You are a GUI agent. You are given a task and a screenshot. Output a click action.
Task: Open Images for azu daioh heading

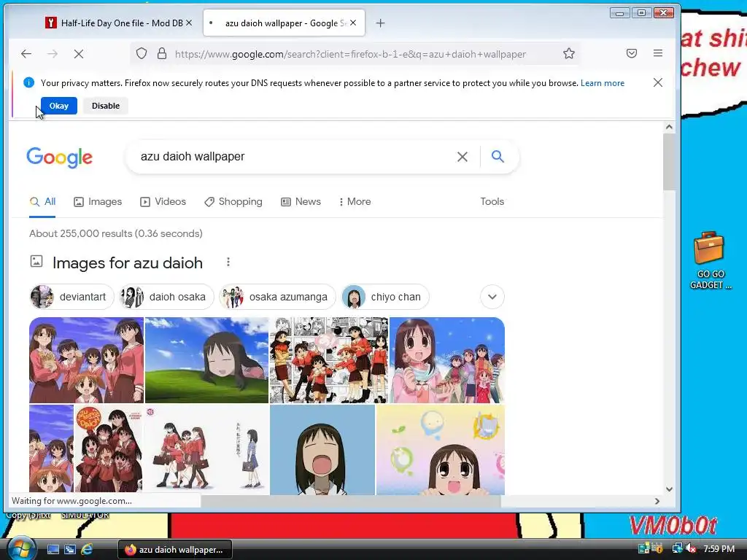pyautogui.click(x=128, y=262)
